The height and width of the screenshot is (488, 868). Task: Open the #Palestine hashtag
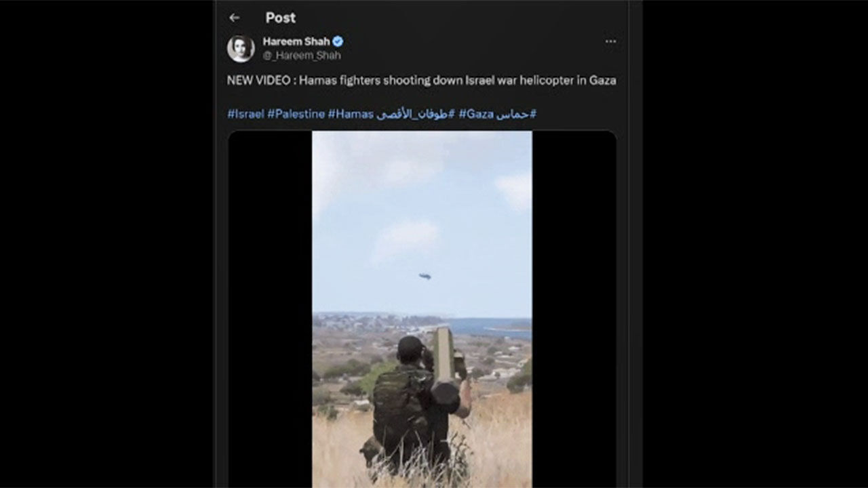(296, 114)
